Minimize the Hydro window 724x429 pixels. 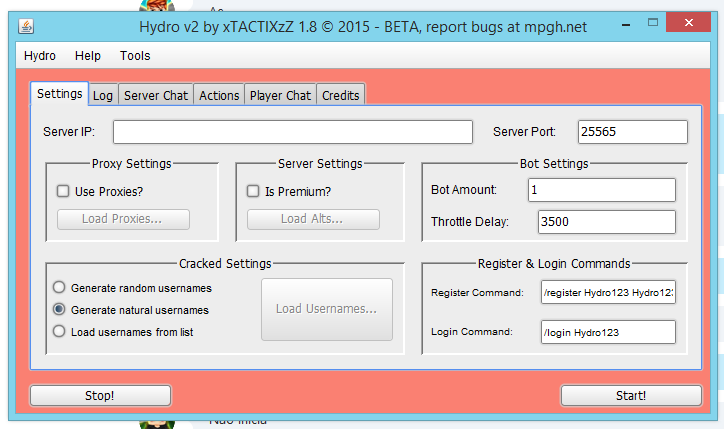click(626, 24)
